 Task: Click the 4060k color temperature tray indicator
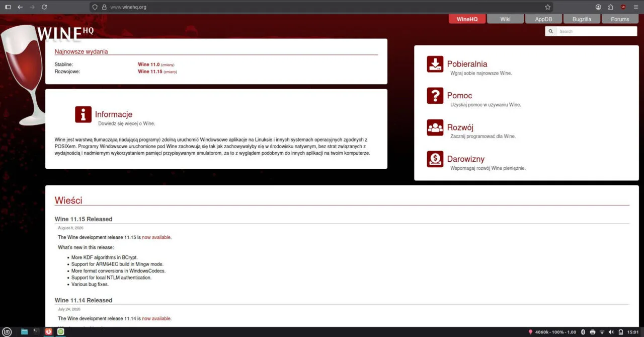pyautogui.click(x=552, y=332)
